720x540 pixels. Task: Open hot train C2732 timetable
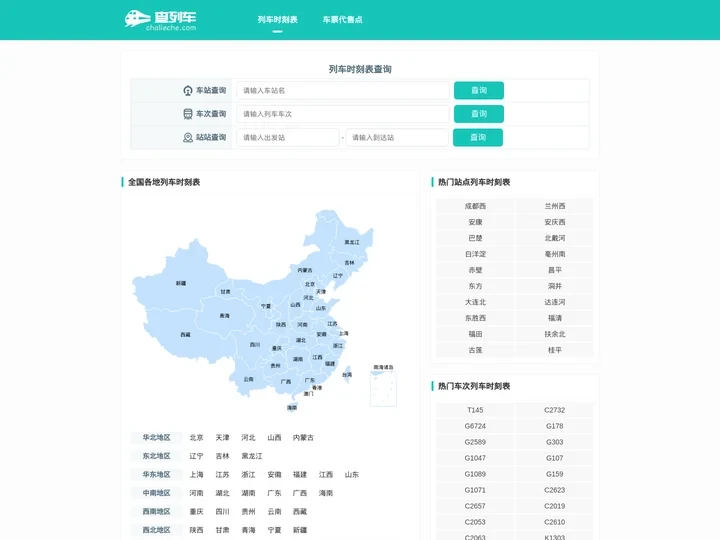click(x=555, y=410)
